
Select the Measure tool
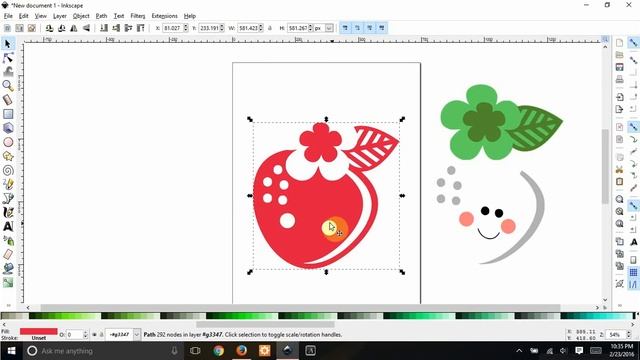coord(8,100)
